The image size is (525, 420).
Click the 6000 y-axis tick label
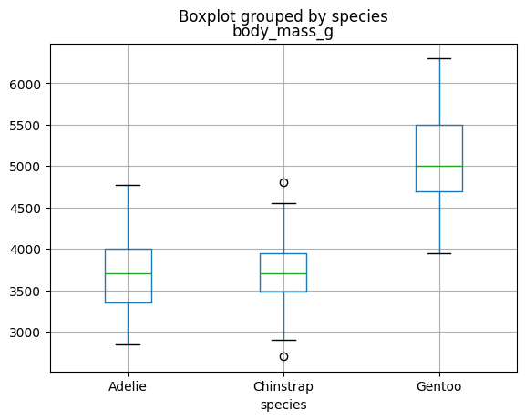[x=25, y=85]
